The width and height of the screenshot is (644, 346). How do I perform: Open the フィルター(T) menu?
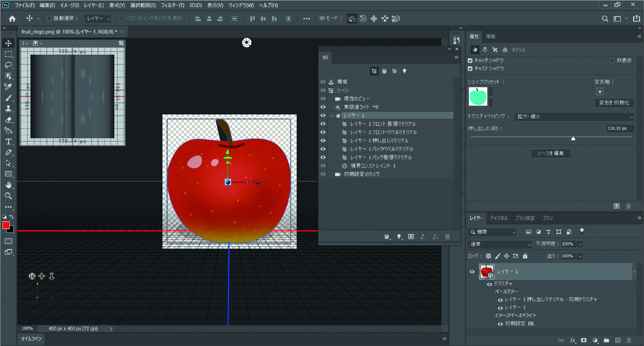172,5
